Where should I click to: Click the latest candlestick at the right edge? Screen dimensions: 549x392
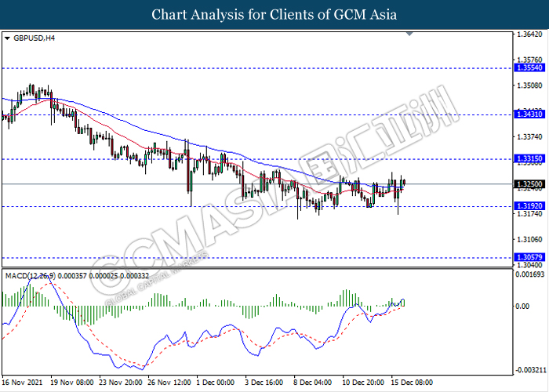click(x=405, y=183)
